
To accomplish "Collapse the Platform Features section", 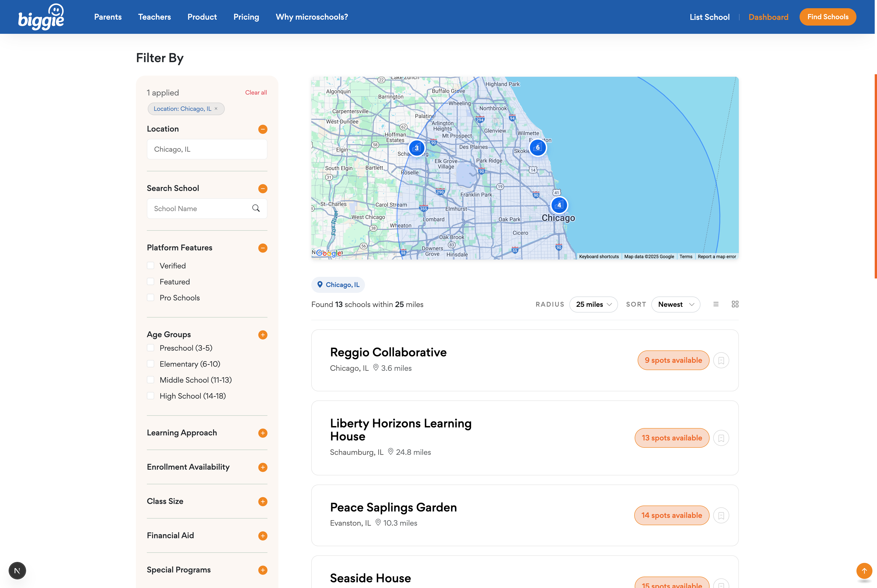I will (262, 248).
